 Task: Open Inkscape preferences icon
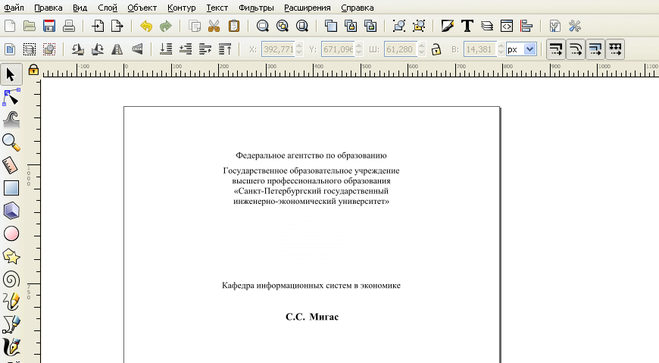click(x=575, y=26)
